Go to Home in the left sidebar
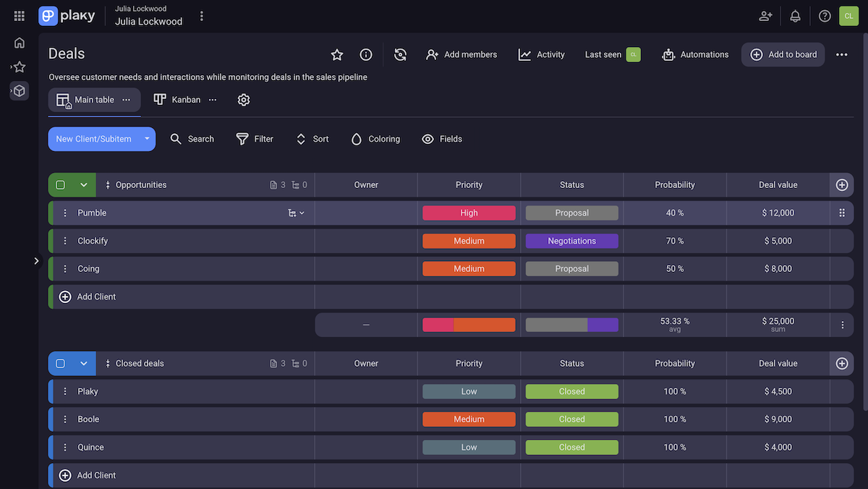868x489 pixels. tap(19, 42)
